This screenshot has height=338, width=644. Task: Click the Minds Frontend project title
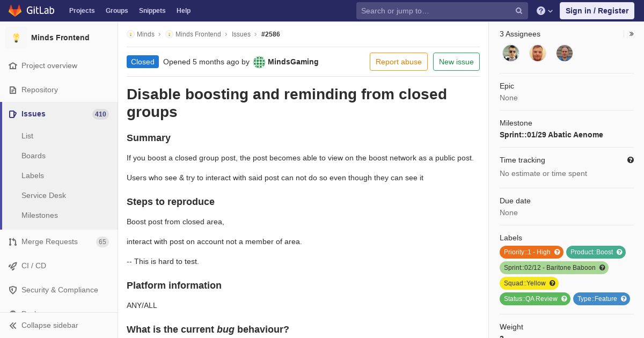[x=60, y=38]
